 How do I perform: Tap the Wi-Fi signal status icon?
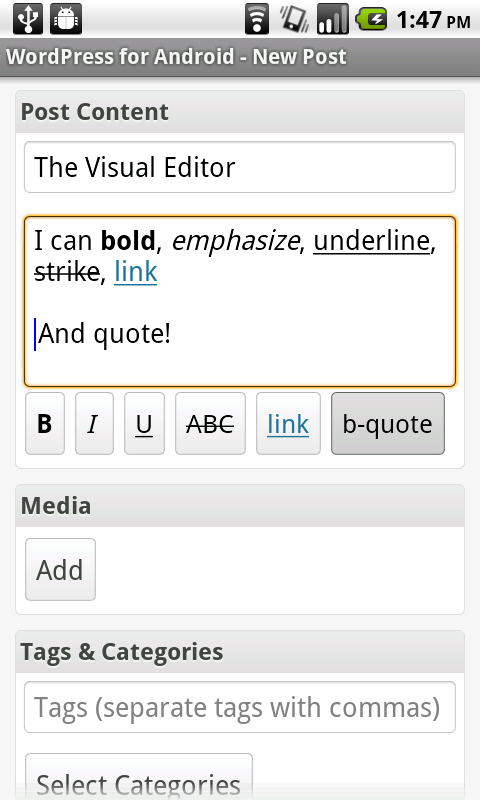(x=257, y=19)
